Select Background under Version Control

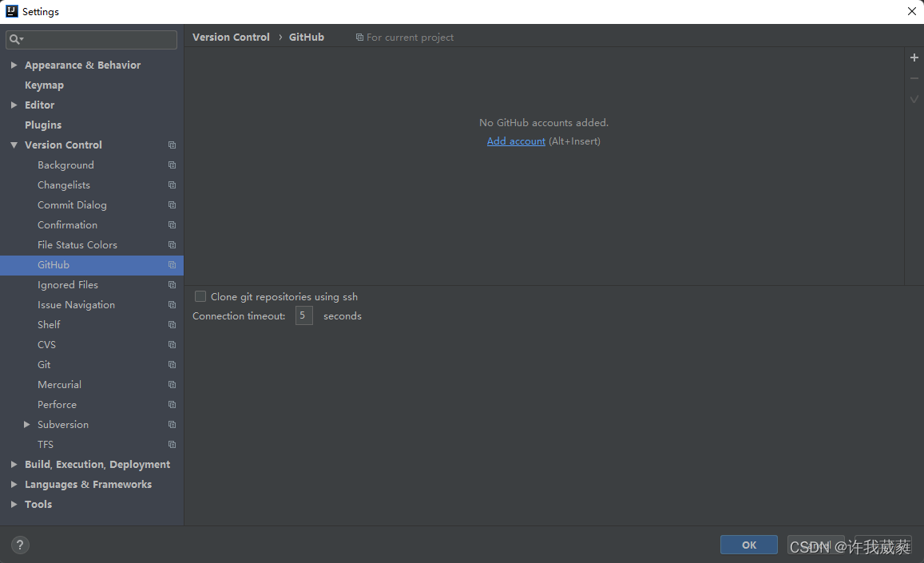click(x=65, y=165)
